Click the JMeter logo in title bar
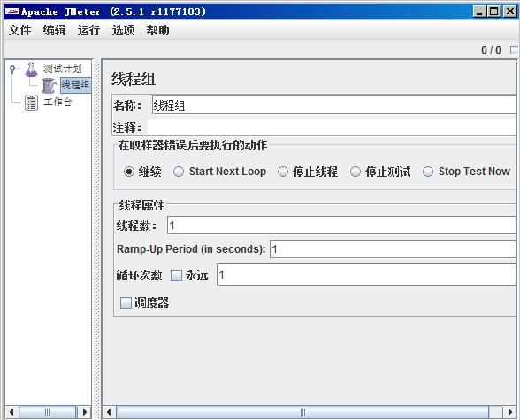Screen dimensions: 520x420 (x=12, y=11)
